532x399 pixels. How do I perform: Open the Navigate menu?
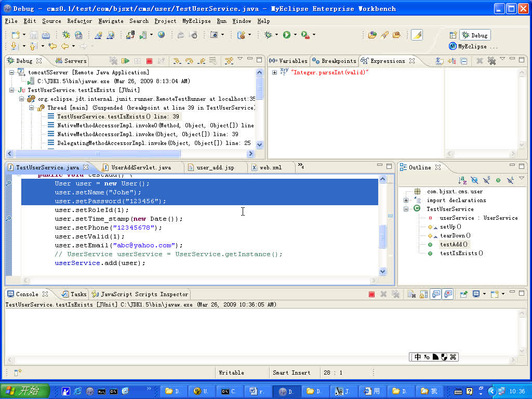pyautogui.click(x=111, y=21)
